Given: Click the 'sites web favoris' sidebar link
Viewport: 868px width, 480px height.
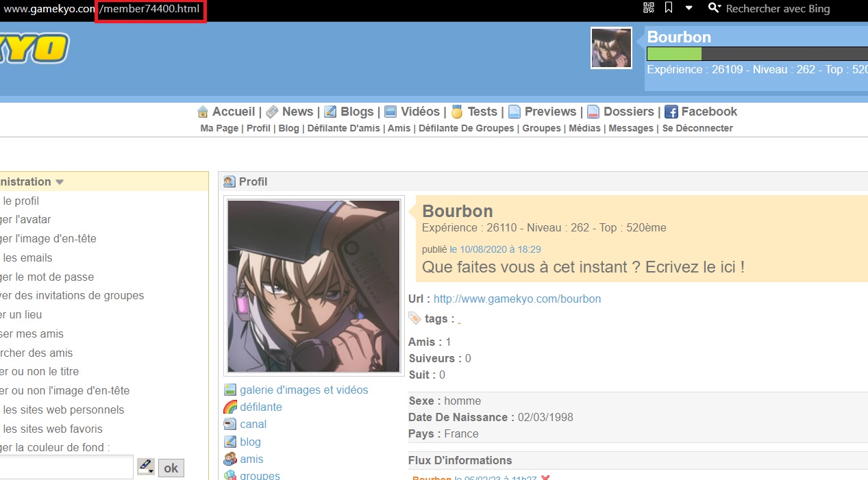Looking at the screenshot, I should pyautogui.click(x=51, y=429).
